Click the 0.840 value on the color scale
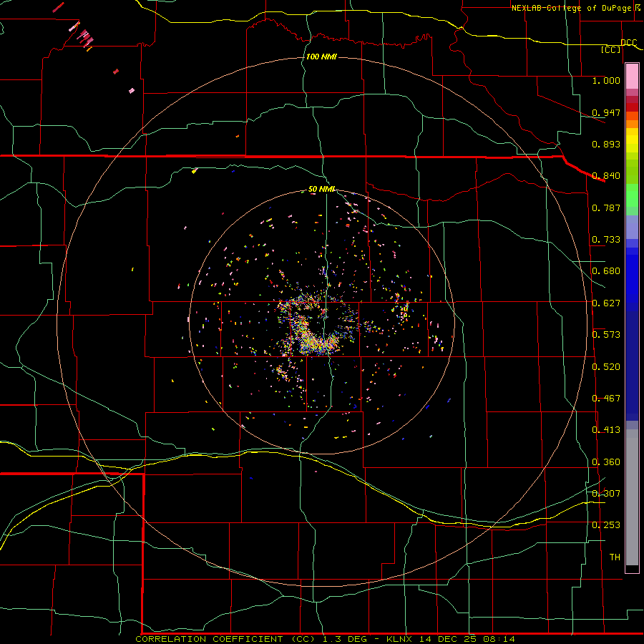 tap(606, 176)
